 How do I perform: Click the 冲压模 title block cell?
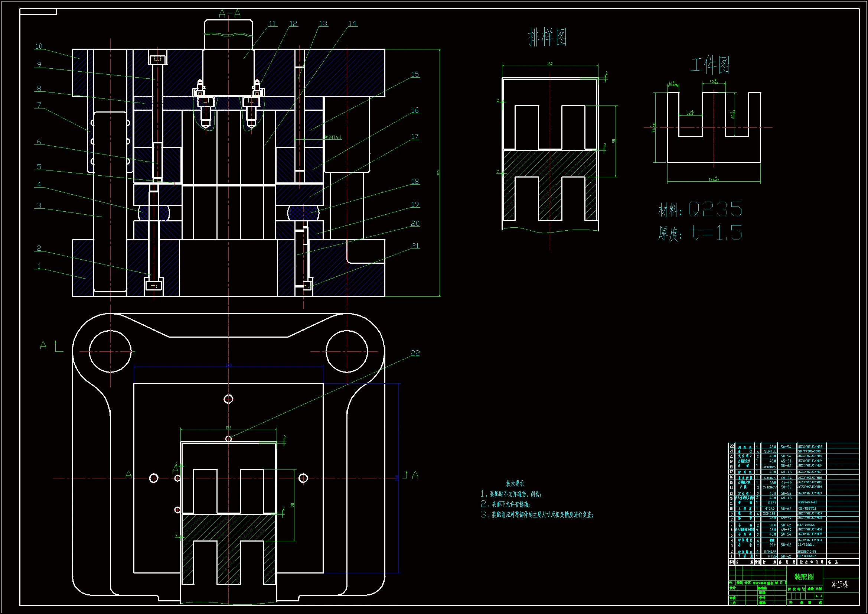click(839, 585)
